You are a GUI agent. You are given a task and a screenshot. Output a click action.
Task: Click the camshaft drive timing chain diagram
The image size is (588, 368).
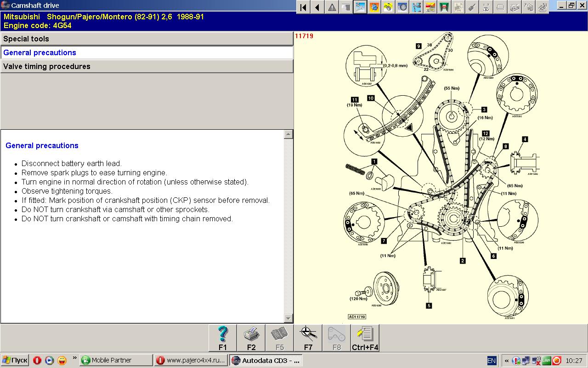(x=441, y=177)
